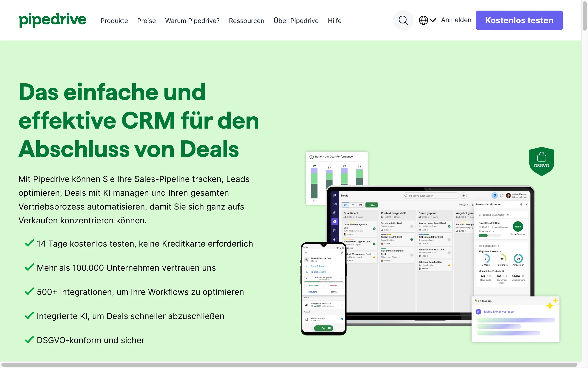Tap the right chevron on Kontakt hergestellt stage

[x=341, y=279]
